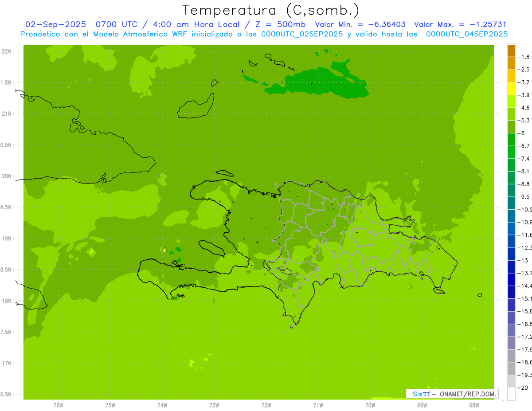Click the "72W" longitude label
Screen dimensions: 532x411
(x=266, y=405)
